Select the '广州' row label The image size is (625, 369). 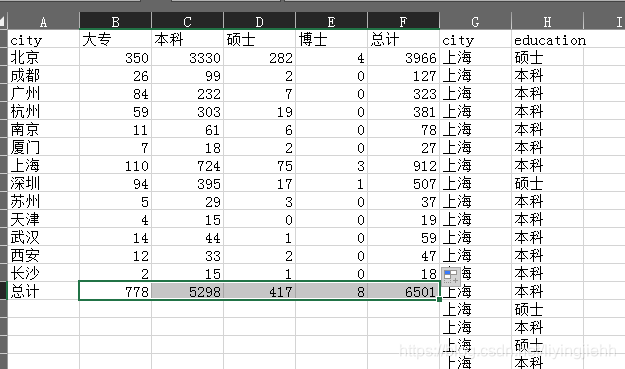point(43,93)
